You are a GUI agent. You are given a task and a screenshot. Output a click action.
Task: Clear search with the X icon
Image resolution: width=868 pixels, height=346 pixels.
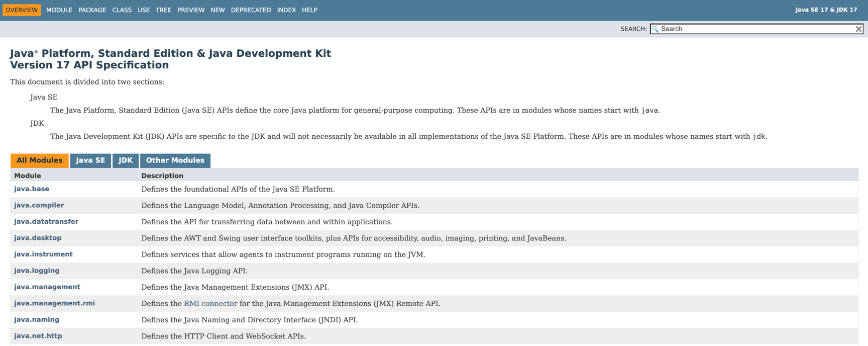858,29
